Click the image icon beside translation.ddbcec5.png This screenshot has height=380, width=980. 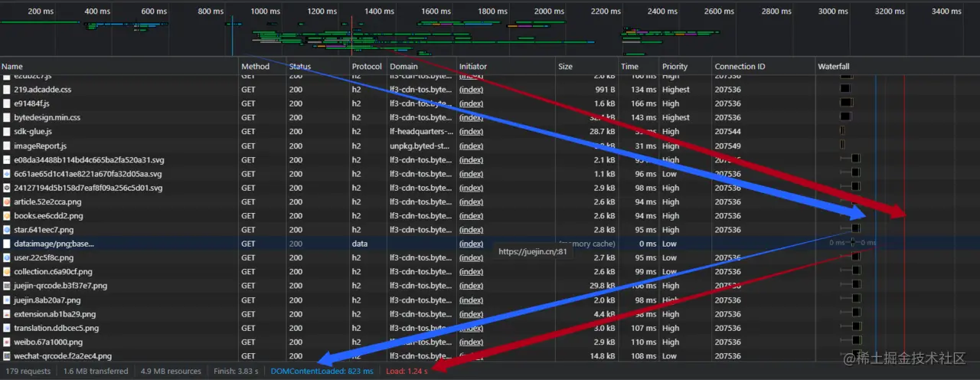(x=7, y=328)
